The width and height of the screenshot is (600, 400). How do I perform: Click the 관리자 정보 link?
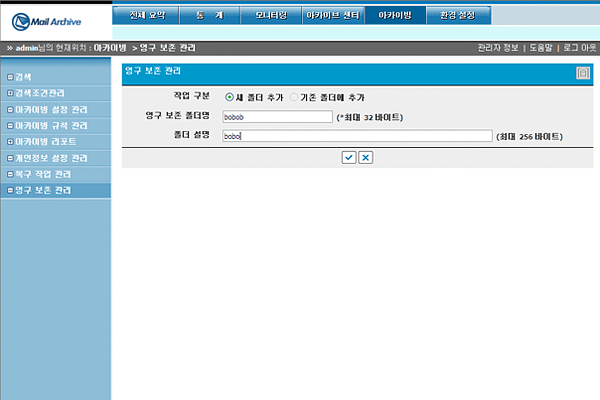coord(499,48)
